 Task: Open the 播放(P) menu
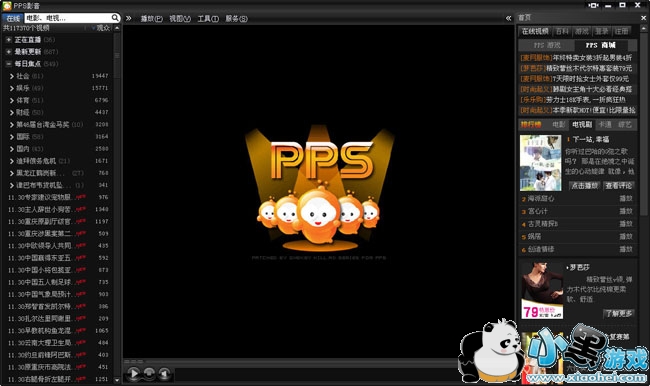pos(151,19)
